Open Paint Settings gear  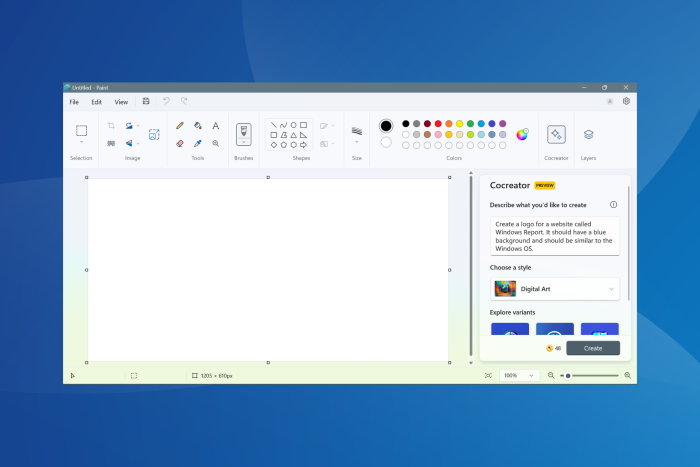(626, 101)
